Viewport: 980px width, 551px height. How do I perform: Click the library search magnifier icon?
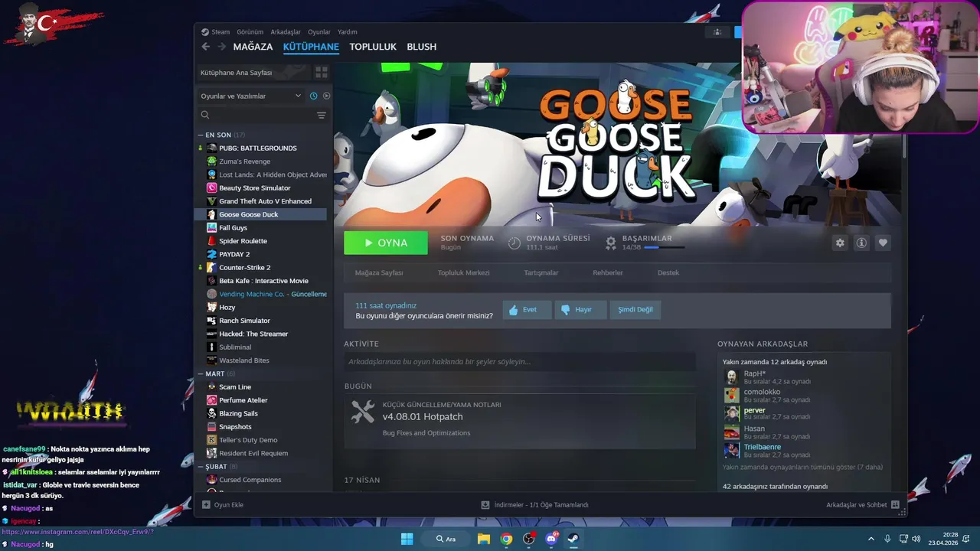[x=205, y=115]
